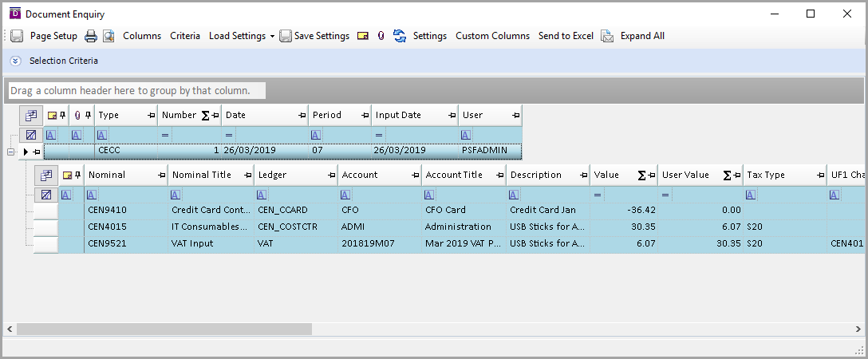The image size is (868, 359).
Task: Click the Expand All button
Action: point(642,36)
